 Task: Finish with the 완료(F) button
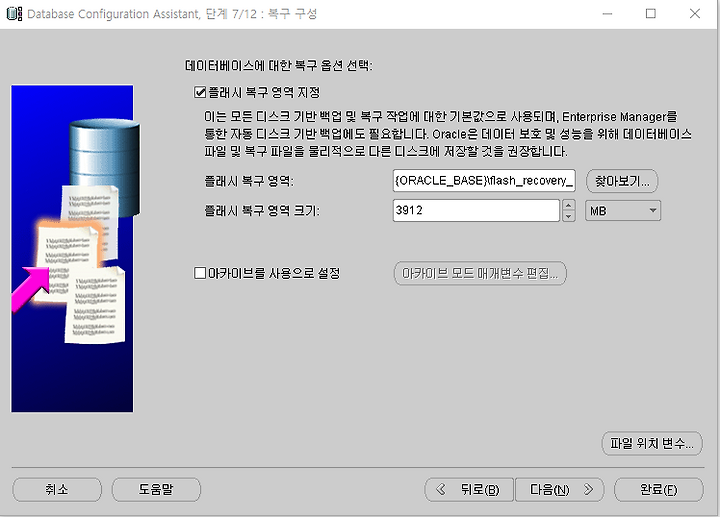pos(658,489)
